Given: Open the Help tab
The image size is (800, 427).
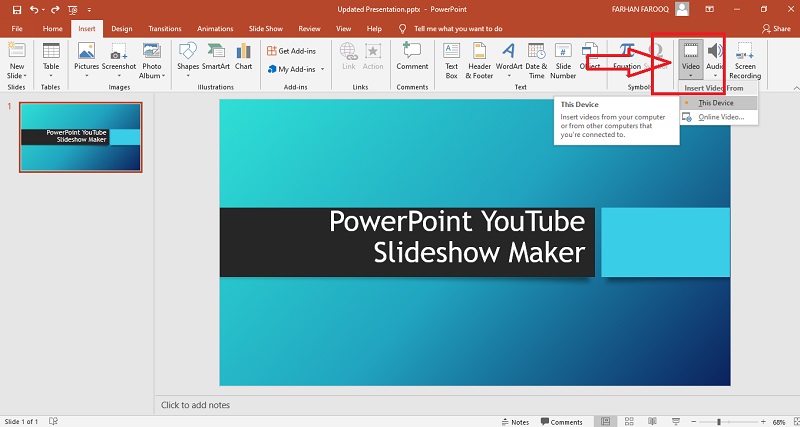Looking at the screenshot, I should point(374,29).
